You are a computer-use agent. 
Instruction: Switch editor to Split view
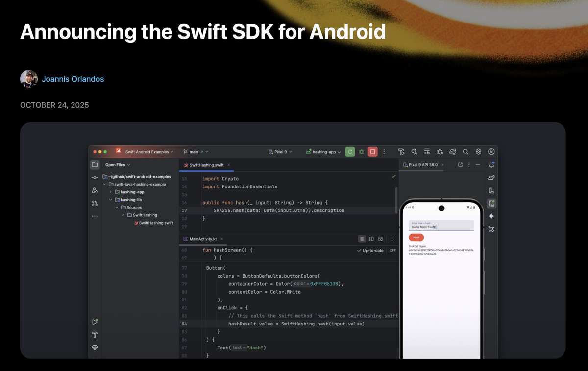tap(371, 239)
